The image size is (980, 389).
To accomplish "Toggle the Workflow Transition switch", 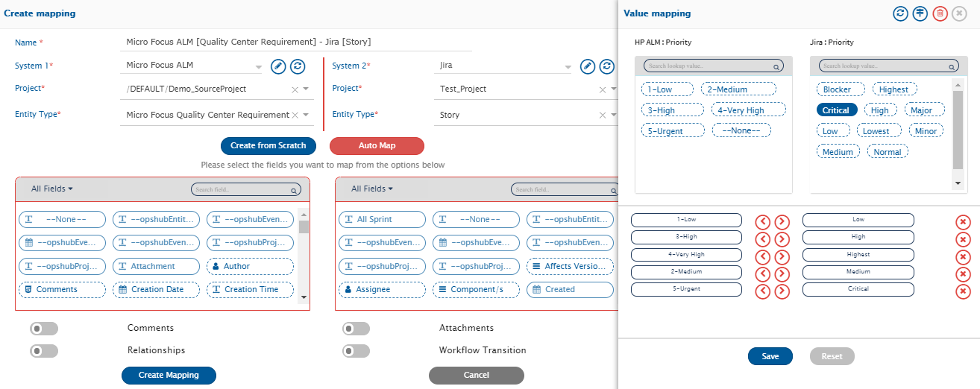I will (x=356, y=350).
